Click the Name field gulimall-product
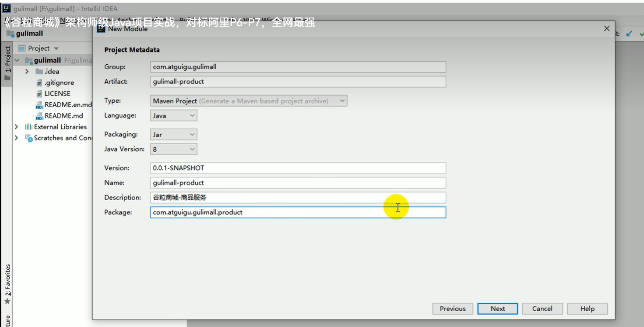This screenshot has height=327, width=644. tap(298, 183)
